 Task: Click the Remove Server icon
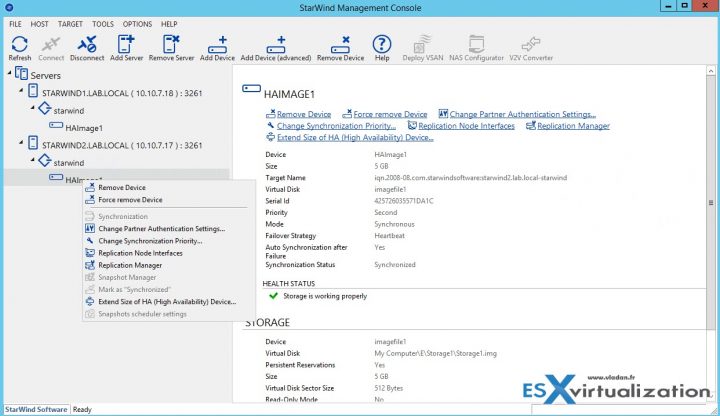(x=171, y=45)
